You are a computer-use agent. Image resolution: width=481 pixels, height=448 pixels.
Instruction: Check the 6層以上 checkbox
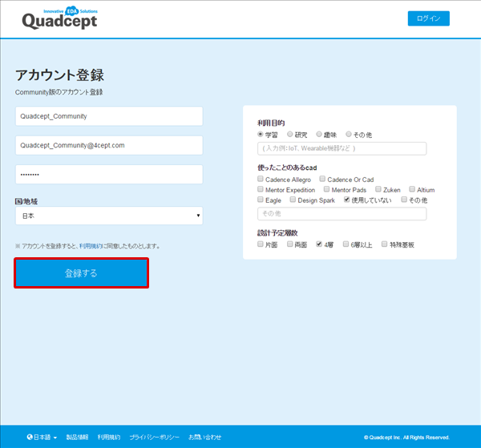346,244
